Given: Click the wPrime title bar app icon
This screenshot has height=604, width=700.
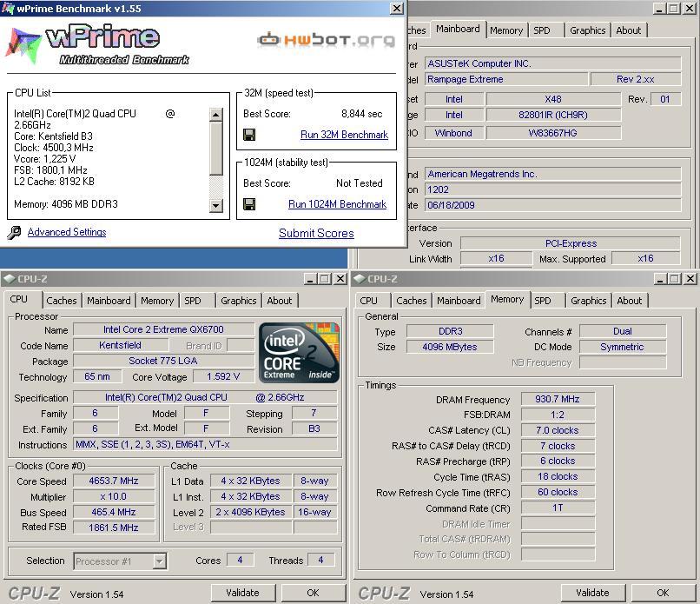Looking at the screenshot, I should coord(8,8).
